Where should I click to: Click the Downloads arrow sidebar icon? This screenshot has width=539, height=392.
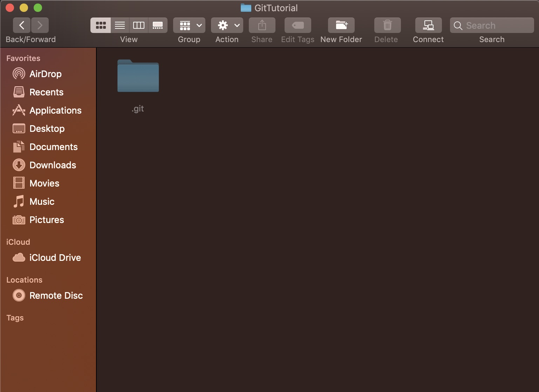19,165
